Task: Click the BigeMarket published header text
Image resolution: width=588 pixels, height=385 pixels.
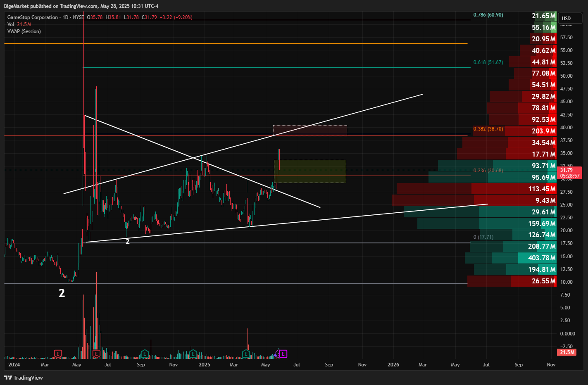Action: [81, 6]
